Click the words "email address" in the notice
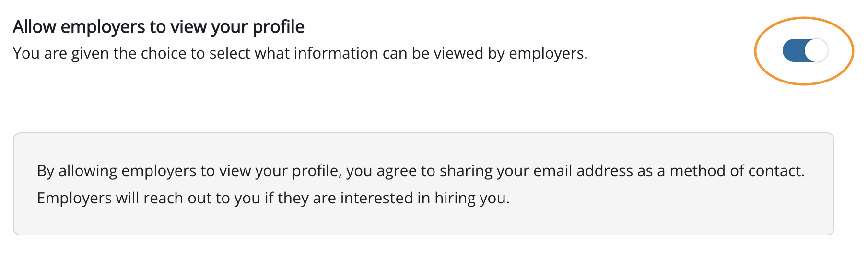868x259 pixels. pyautogui.click(x=583, y=171)
